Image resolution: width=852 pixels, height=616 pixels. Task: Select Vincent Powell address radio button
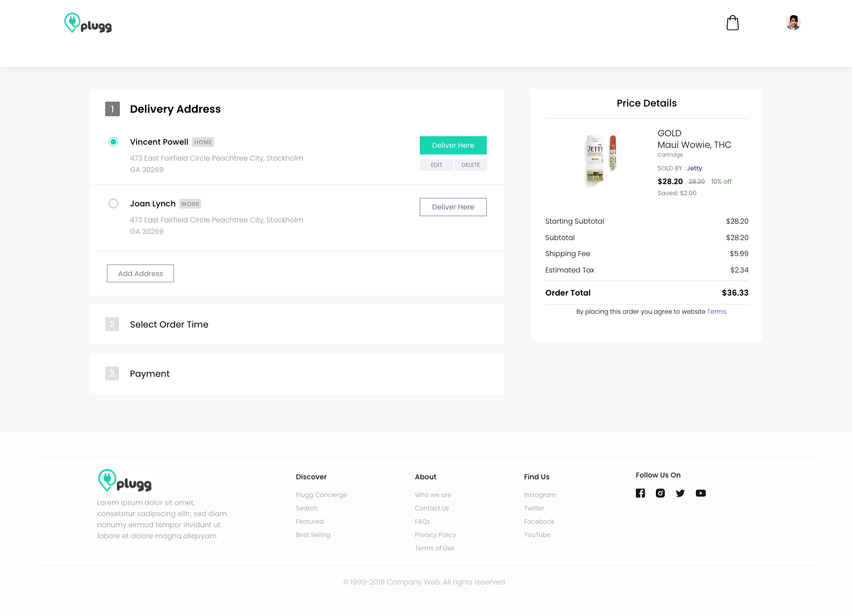tap(114, 142)
